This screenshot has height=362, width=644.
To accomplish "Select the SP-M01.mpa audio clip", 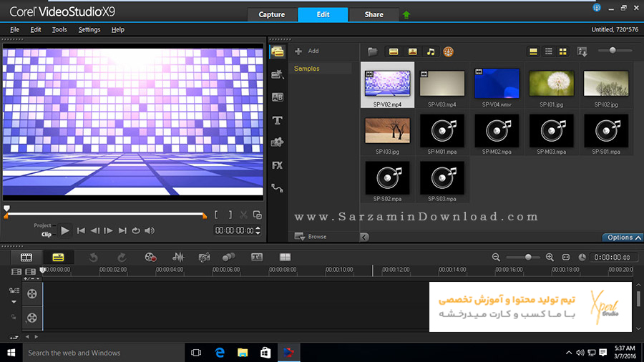I will pos(442,130).
